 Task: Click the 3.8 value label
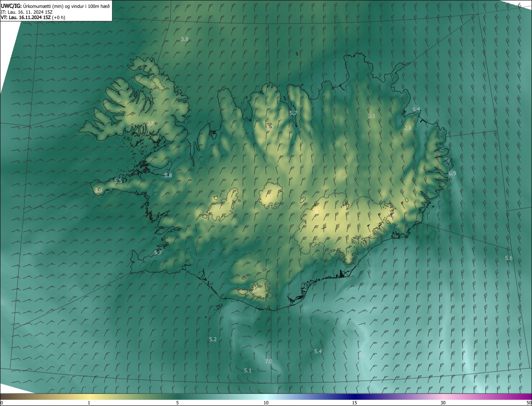click(x=185, y=39)
